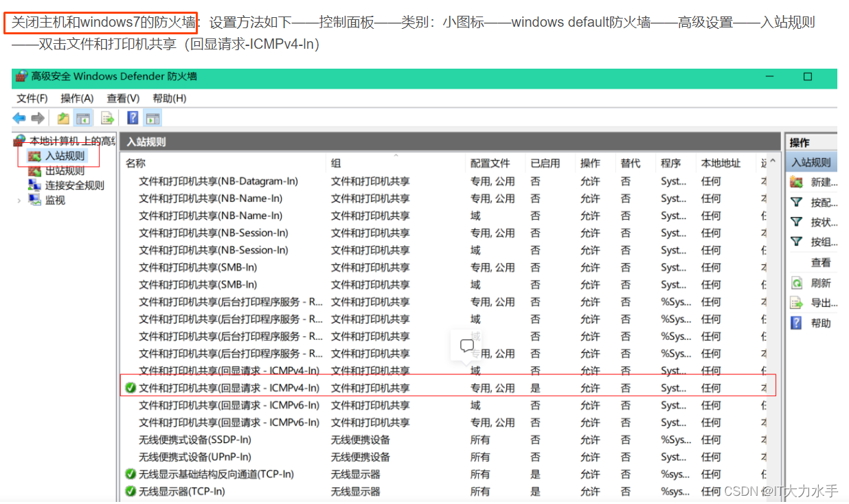Click the 所有 profile cell in UPnP-In row
The height and width of the screenshot is (504, 849).
coord(480,457)
